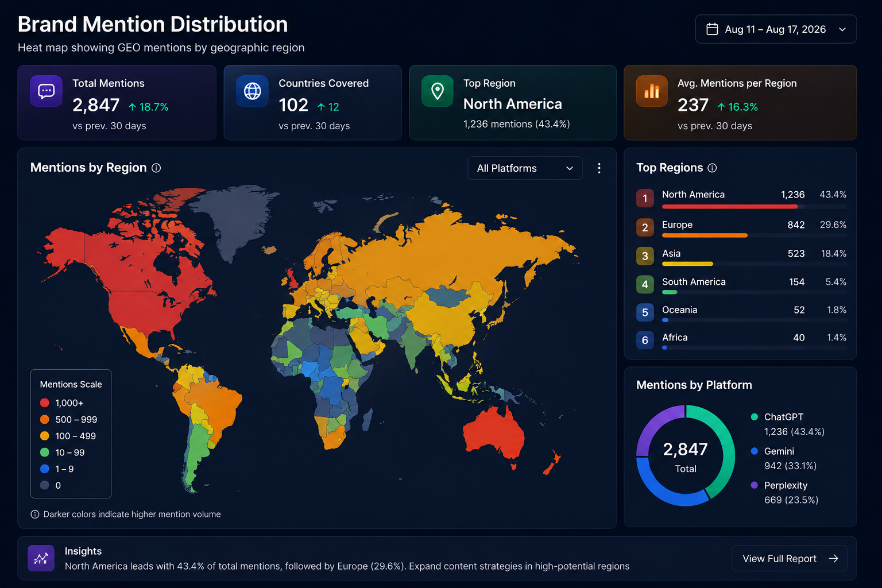This screenshot has width=882, height=588.
Task: Click rank 4 badge for South America
Action: 645,284
